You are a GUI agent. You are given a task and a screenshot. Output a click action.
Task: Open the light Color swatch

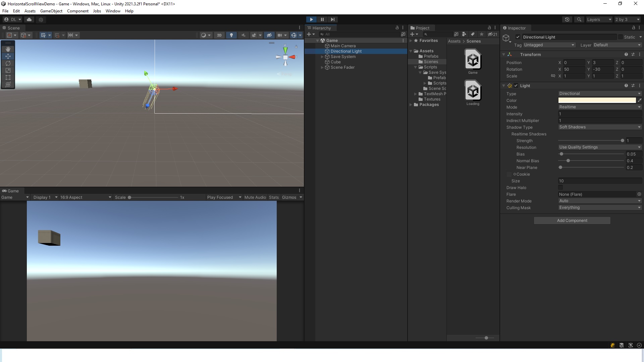tap(597, 100)
